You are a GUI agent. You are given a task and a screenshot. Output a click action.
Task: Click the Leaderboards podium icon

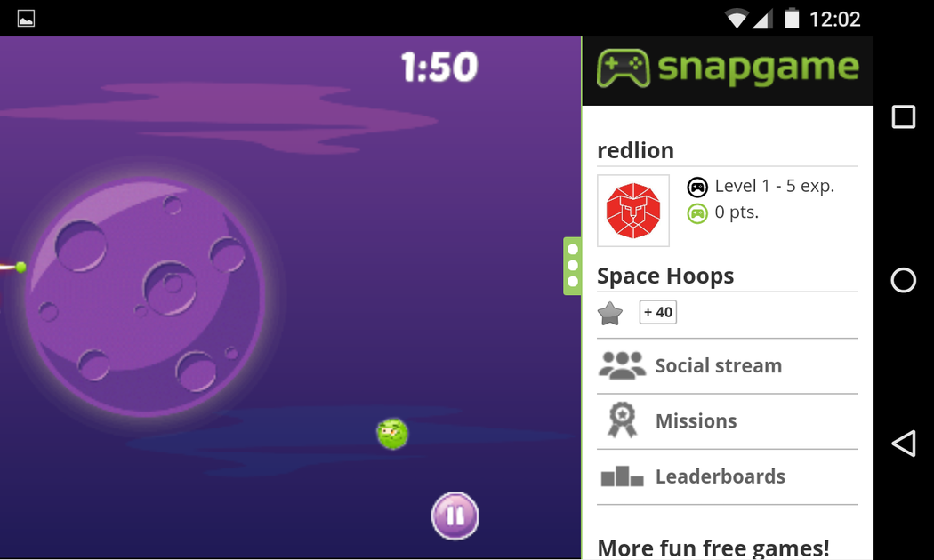622,476
